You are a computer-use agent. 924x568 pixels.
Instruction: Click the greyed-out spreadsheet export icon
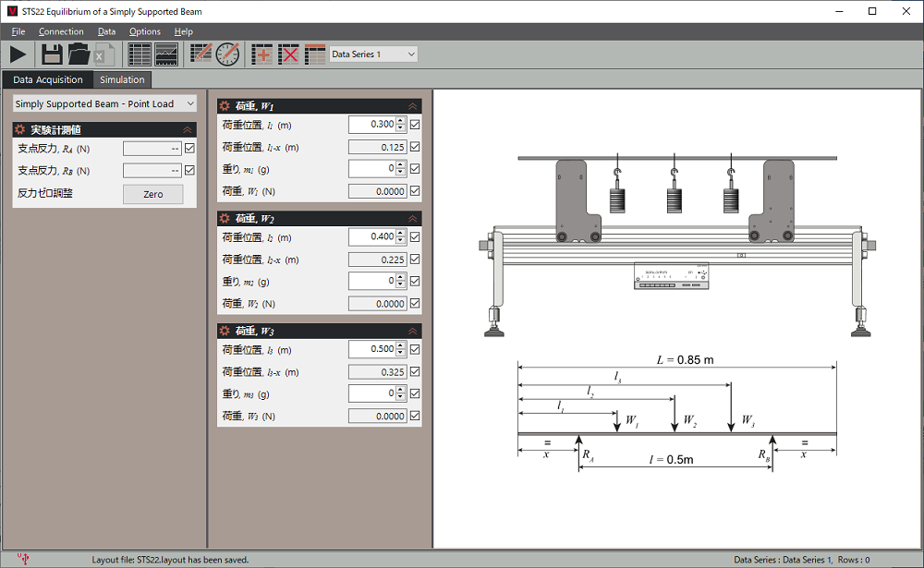(105, 54)
